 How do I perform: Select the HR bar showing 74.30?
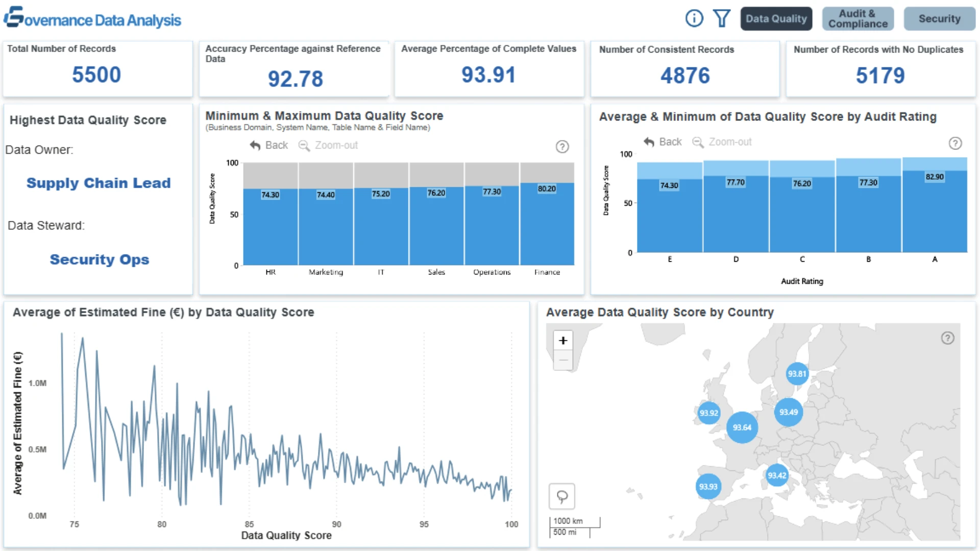271,227
